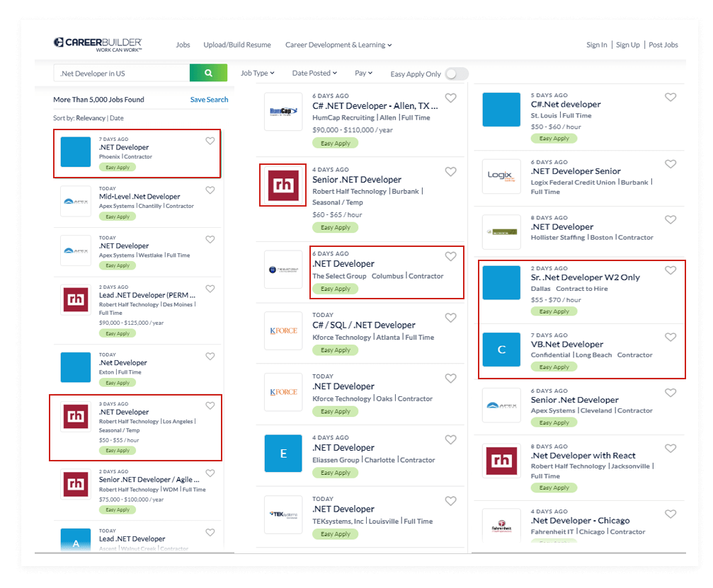
Task: Click the Fahrenheit IT logo thumbnail
Action: point(501,525)
